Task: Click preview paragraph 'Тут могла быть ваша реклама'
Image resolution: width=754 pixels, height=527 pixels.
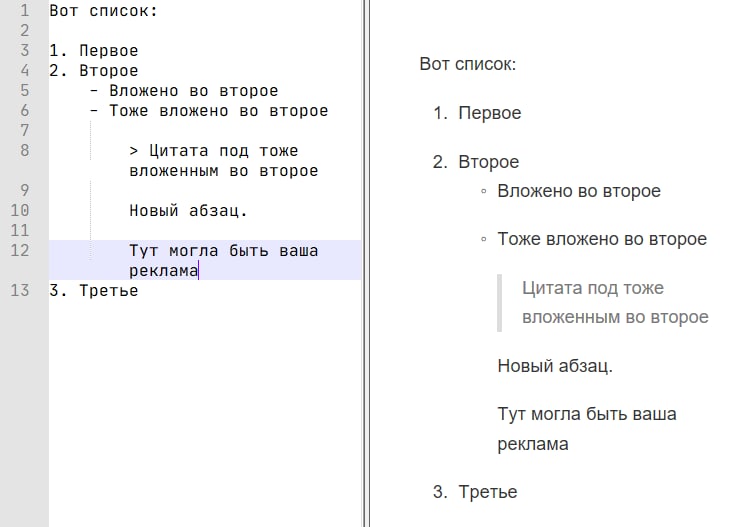Action: pyautogui.click(x=587, y=429)
